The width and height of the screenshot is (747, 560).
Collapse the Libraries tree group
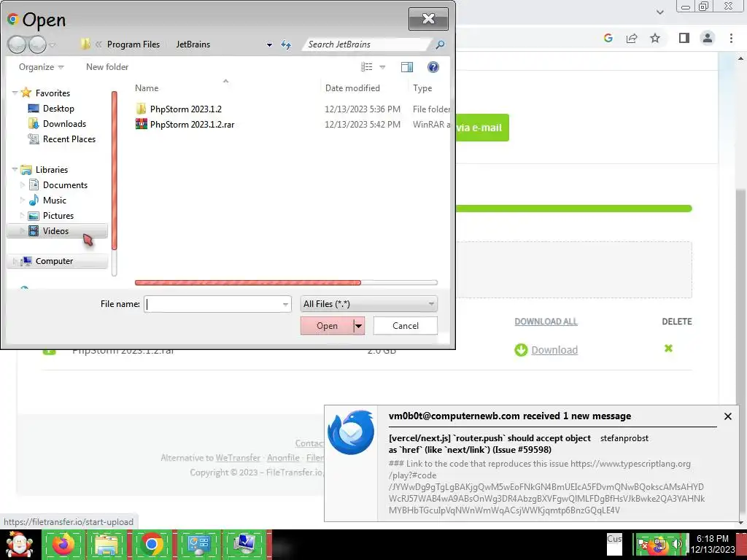point(15,169)
